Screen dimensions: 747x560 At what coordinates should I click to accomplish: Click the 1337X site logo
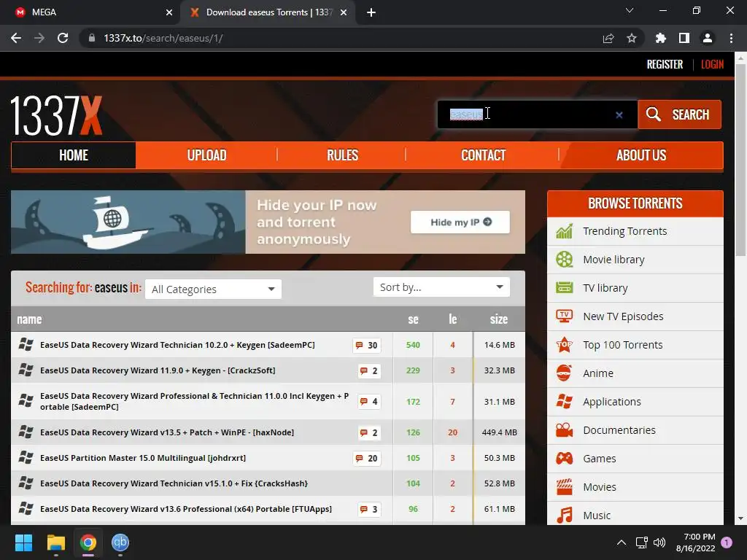56,115
